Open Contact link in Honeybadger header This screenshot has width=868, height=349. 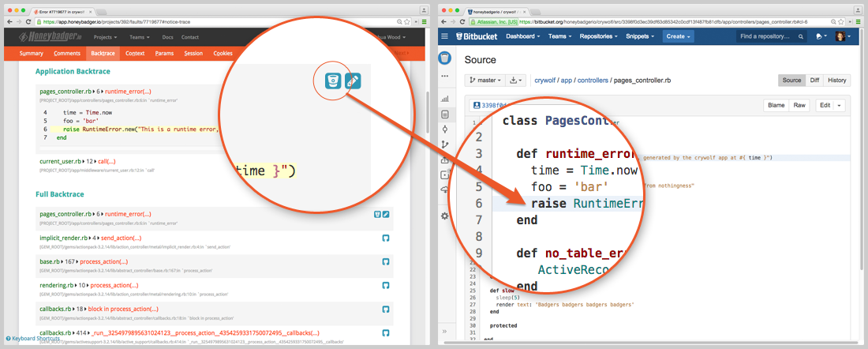pos(190,37)
